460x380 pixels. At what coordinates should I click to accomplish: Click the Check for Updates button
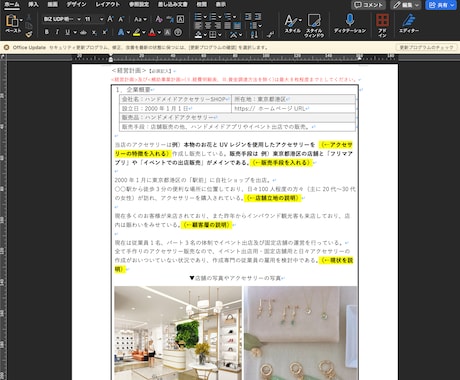coord(426,47)
